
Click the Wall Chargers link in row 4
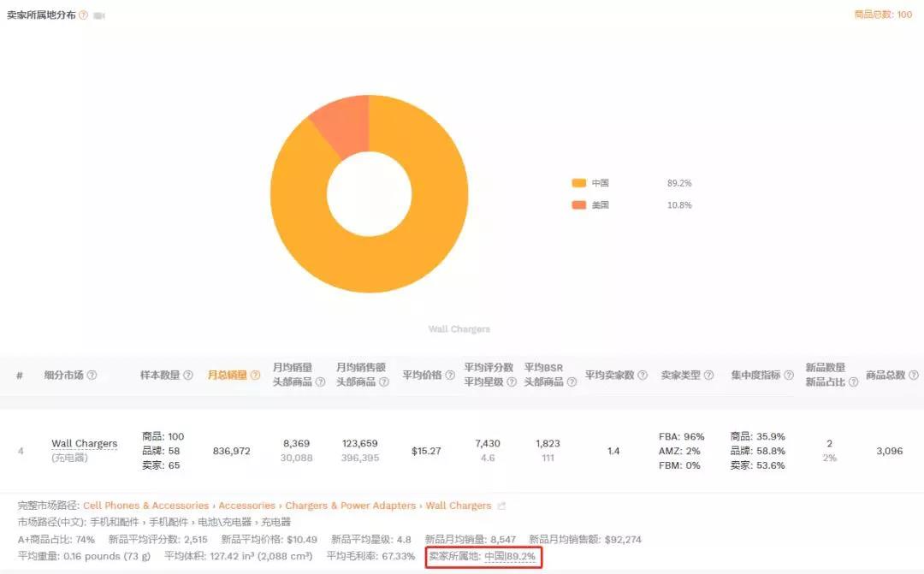point(84,443)
